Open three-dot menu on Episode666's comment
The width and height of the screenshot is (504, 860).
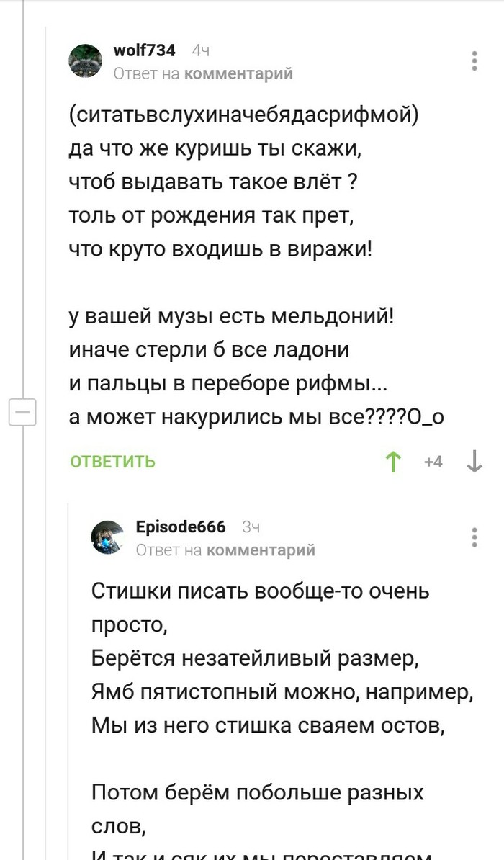(x=474, y=537)
